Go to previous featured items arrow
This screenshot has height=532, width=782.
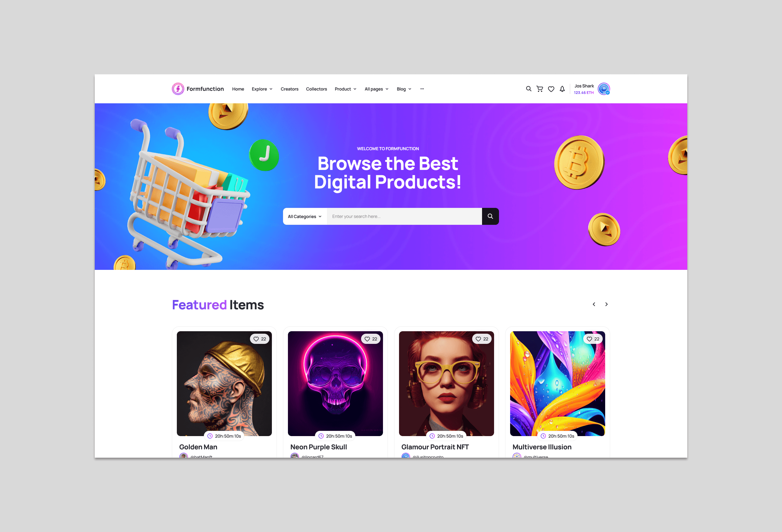594,304
